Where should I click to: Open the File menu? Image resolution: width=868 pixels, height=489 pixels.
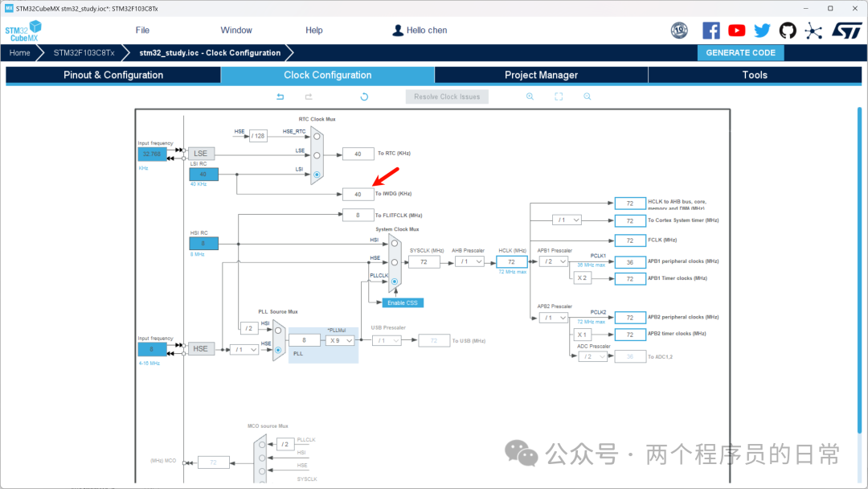142,31
